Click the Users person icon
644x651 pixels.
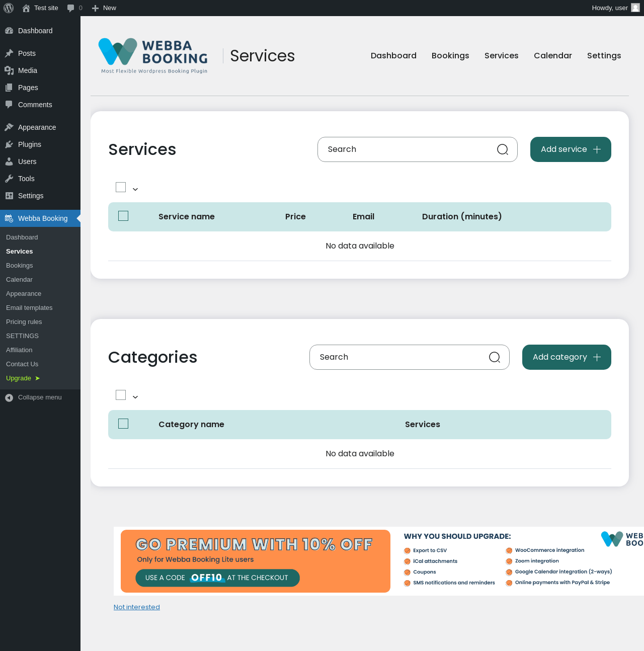tap(9, 161)
